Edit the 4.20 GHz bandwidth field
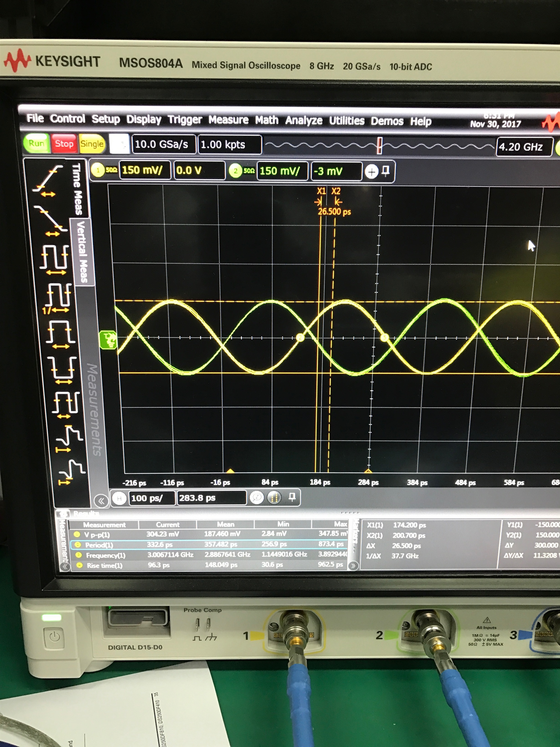This screenshot has width=560, height=747. pyautogui.click(x=524, y=147)
